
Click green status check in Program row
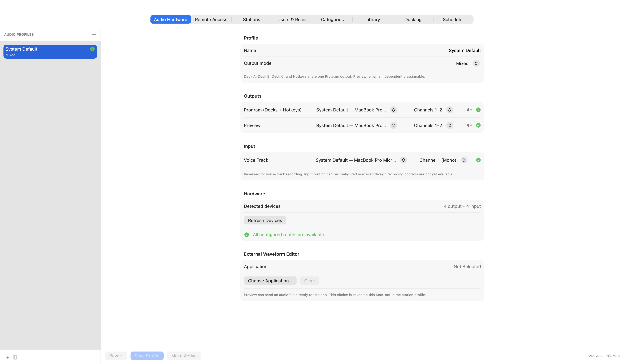pos(478,110)
